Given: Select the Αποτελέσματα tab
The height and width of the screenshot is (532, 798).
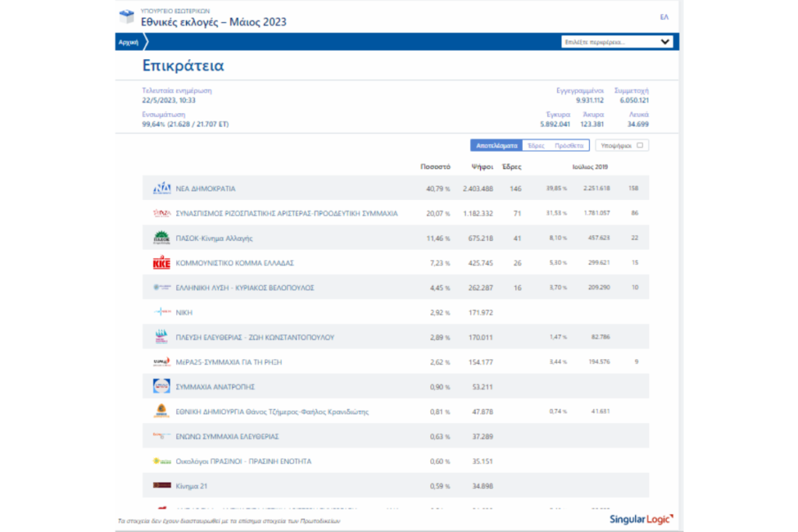Looking at the screenshot, I should tap(496, 146).
